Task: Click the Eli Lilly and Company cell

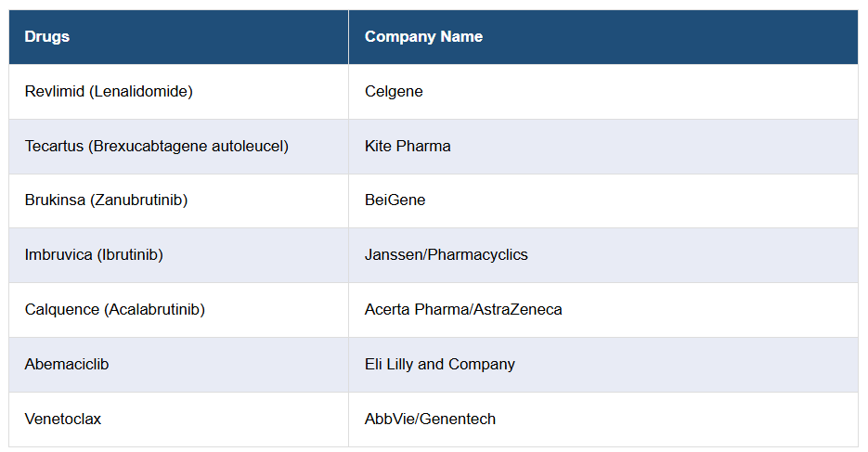Action: (440, 365)
